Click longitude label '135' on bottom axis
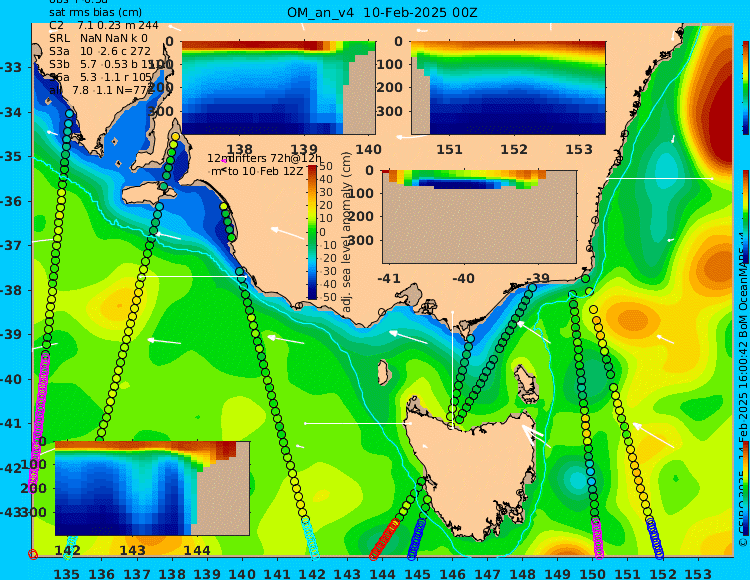The width and height of the screenshot is (750, 580). click(66, 573)
